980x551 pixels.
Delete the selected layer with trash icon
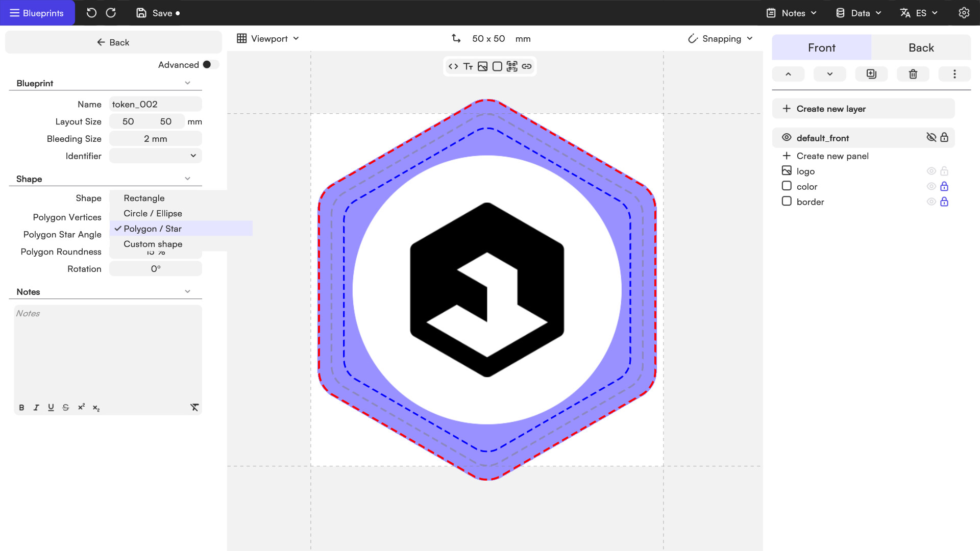[x=913, y=74]
